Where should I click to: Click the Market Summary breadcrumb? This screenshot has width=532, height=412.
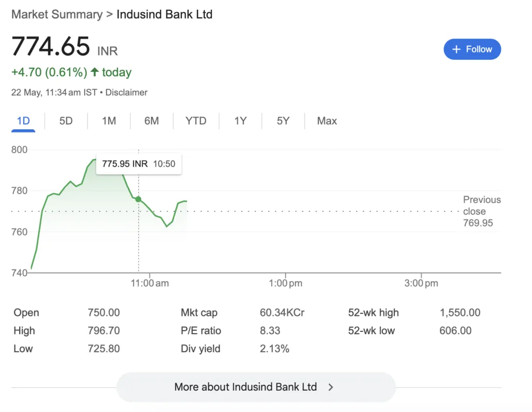57,14
